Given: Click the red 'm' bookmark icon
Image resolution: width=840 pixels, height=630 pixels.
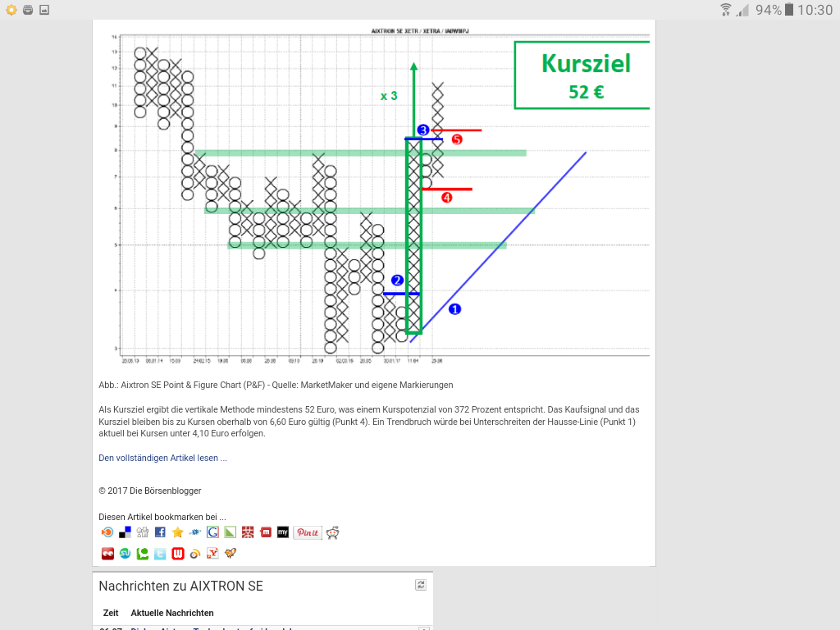Looking at the screenshot, I should point(265,532).
